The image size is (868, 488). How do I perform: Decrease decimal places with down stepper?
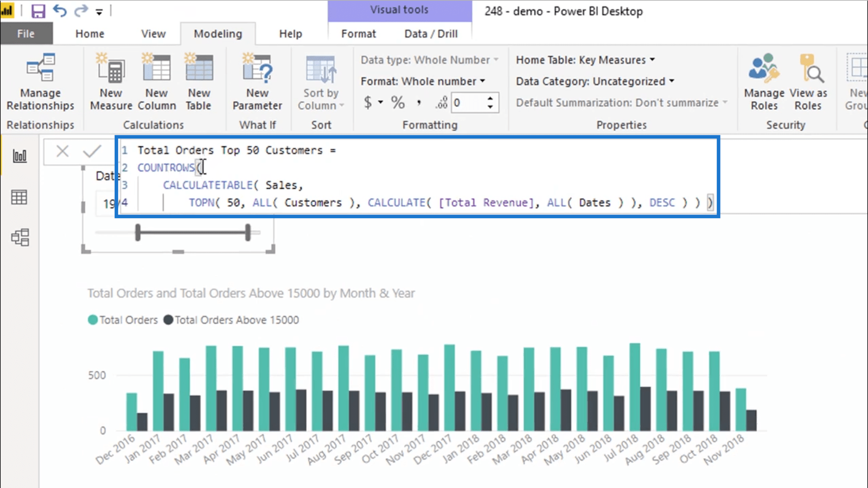tap(490, 107)
